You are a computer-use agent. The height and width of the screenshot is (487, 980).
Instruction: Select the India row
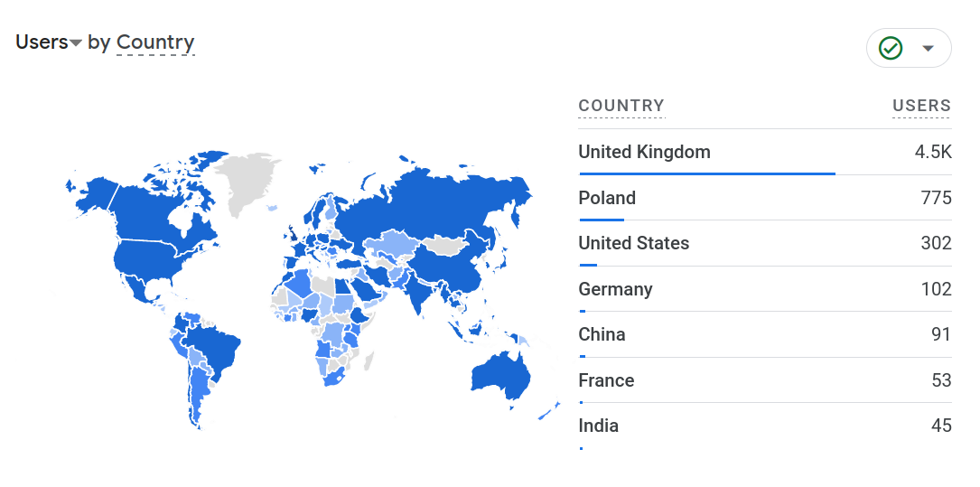click(599, 426)
